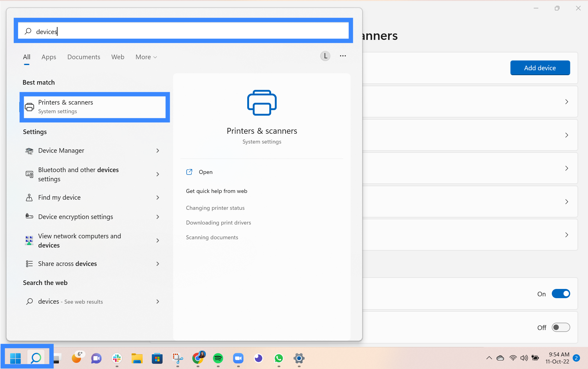Screen dimensions: 588x369
Task: Click Add device button in Settings
Action: pyautogui.click(x=540, y=68)
